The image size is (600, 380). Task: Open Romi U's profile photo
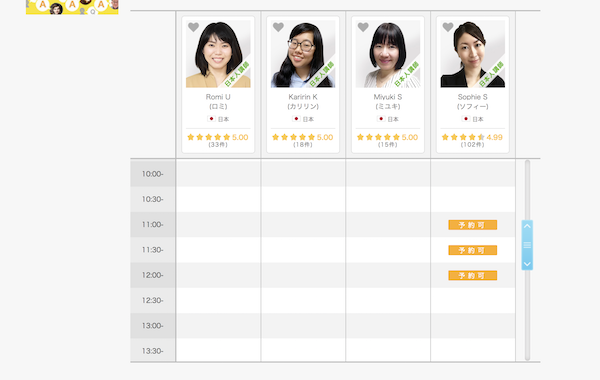tap(218, 54)
